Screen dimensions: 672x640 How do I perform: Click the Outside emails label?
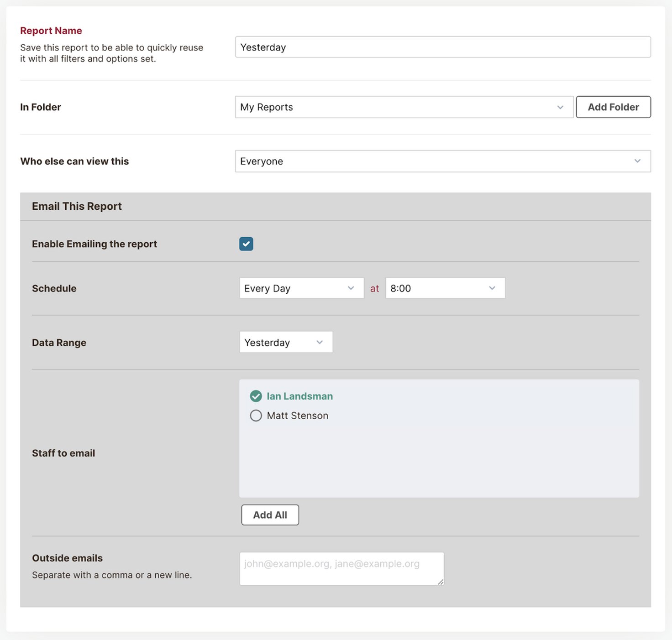(67, 558)
